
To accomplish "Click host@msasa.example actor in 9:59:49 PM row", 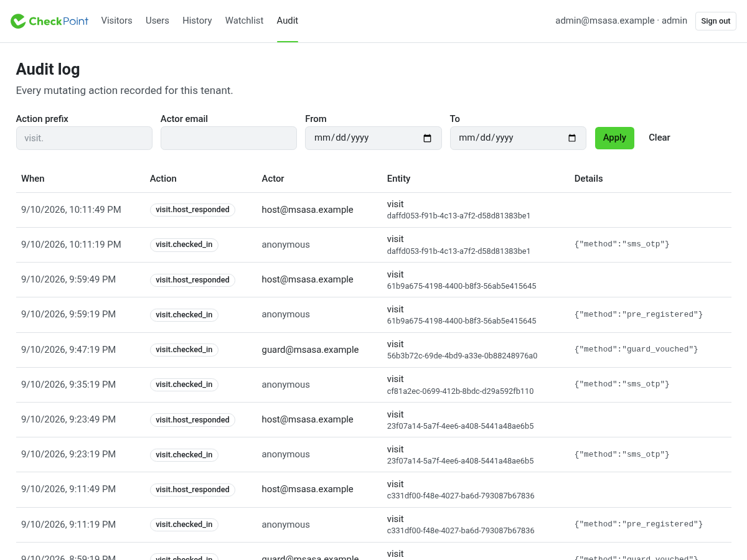I will tap(308, 279).
